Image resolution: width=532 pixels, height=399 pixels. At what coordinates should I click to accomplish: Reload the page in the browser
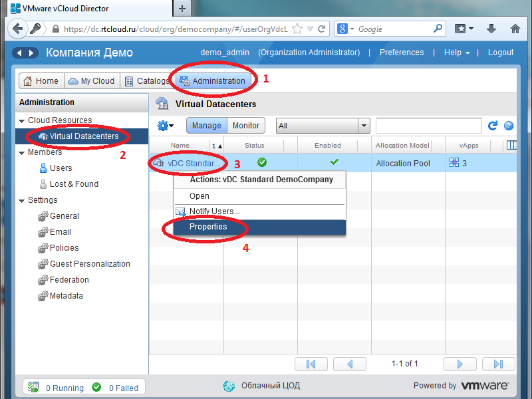321,29
